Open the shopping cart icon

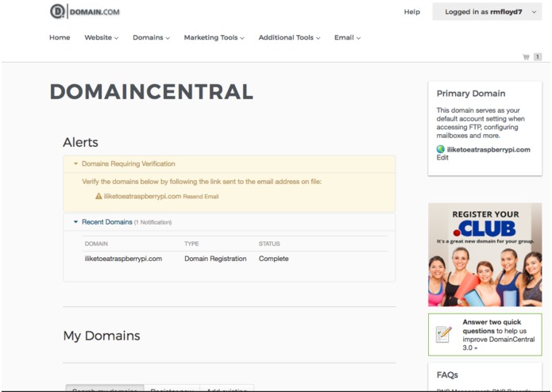[526, 57]
